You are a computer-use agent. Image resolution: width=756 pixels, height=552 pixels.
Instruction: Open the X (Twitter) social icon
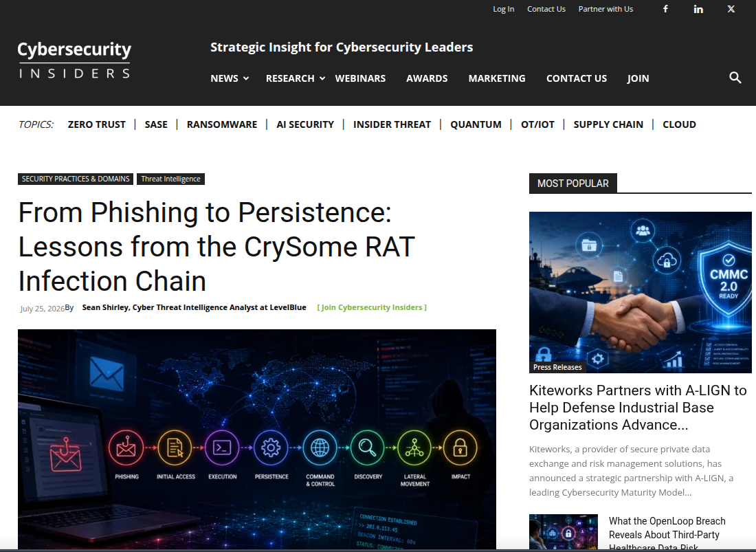pyautogui.click(x=731, y=9)
